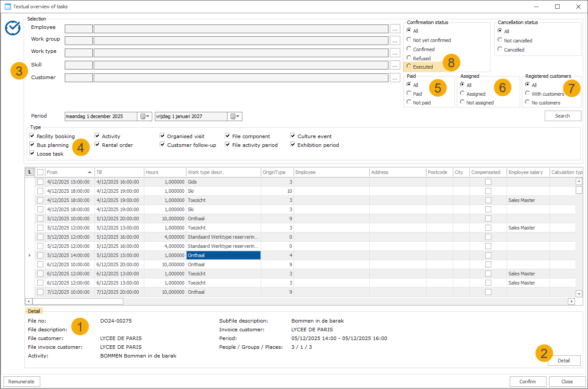The height and width of the screenshot is (389, 588).
Task: Click the grid's horizontal scrollbar right arrow
Action: (x=571, y=301)
